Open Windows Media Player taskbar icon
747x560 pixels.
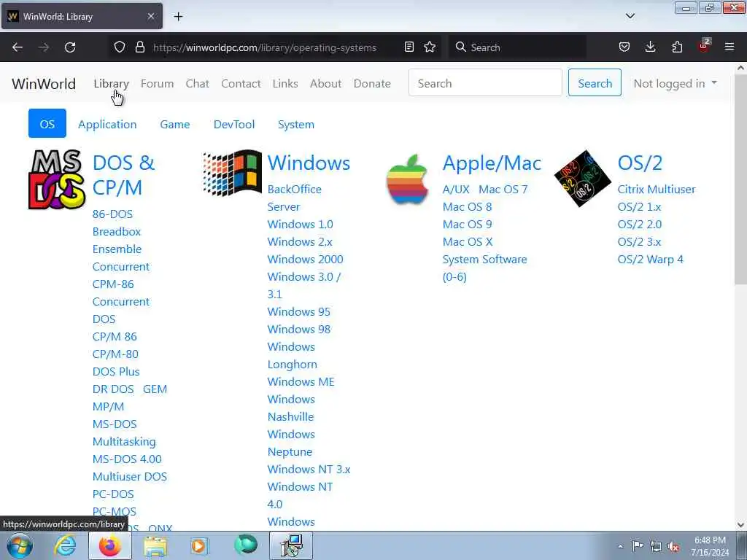pos(200,545)
